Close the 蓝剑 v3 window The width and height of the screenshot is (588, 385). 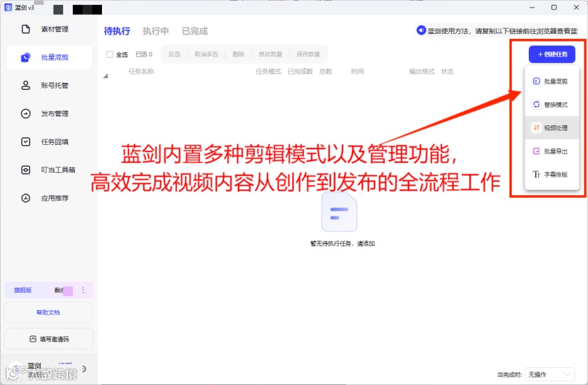tap(576, 7)
